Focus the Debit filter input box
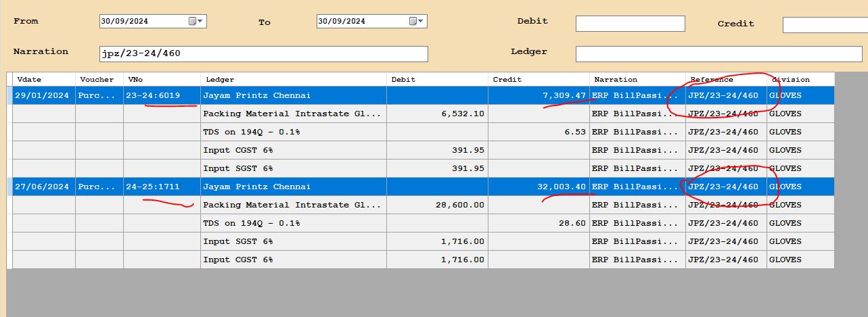Screen dimensions: 868x317 coord(630,24)
